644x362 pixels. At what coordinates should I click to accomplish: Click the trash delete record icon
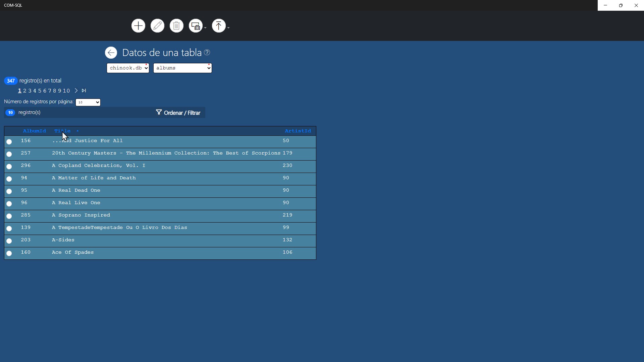[x=176, y=26]
